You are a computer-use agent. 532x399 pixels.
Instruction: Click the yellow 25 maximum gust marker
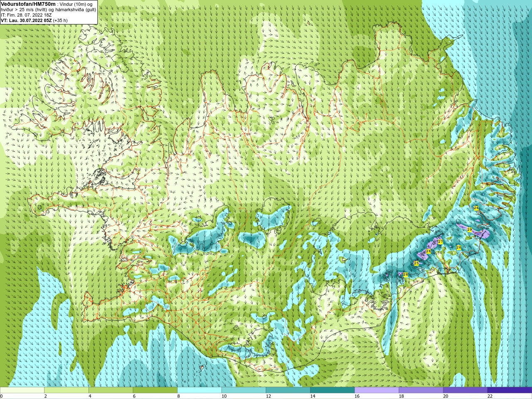click(x=416, y=263)
